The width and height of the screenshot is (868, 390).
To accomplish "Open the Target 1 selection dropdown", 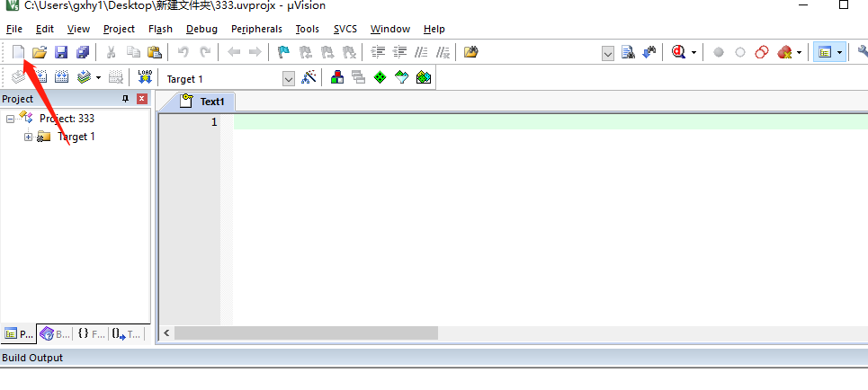I will tap(289, 78).
